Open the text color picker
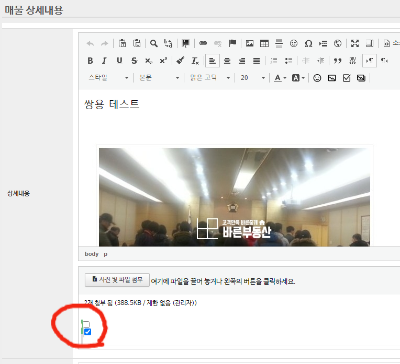Image resolution: width=400 pixels, height=364 pixels. click(x=280, y=78)
